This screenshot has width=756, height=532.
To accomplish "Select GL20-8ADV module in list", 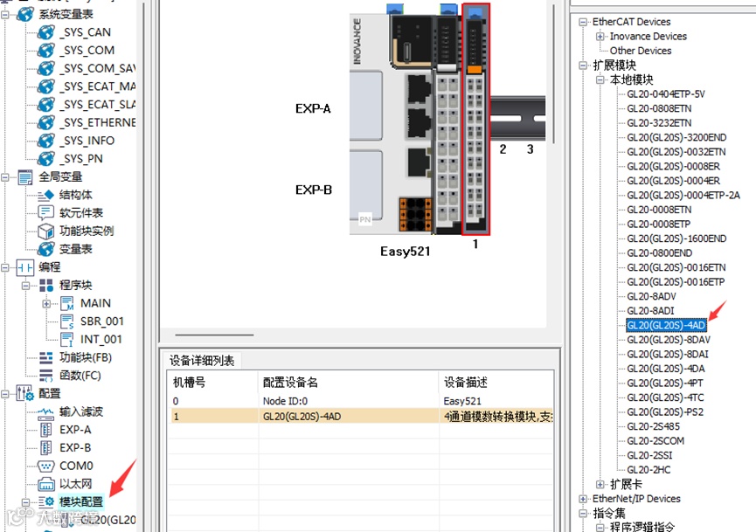I will (x=651, y=296).
